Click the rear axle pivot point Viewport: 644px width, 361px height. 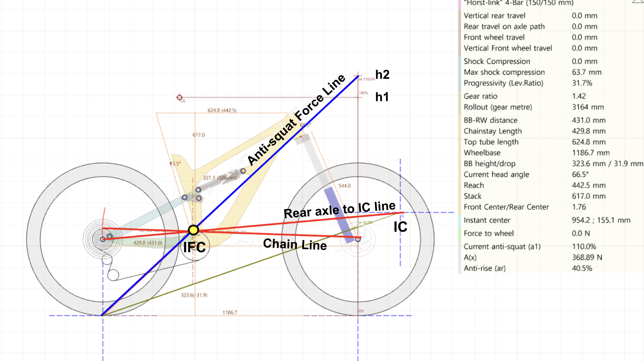pyautogui.click(x=103, y=239)
